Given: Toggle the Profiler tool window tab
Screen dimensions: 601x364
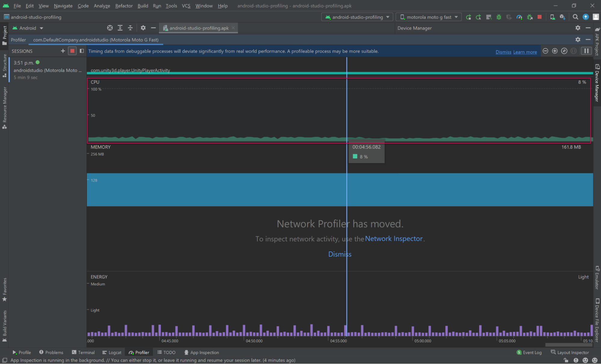Looking at the screenshot, I should click(139, 352).
